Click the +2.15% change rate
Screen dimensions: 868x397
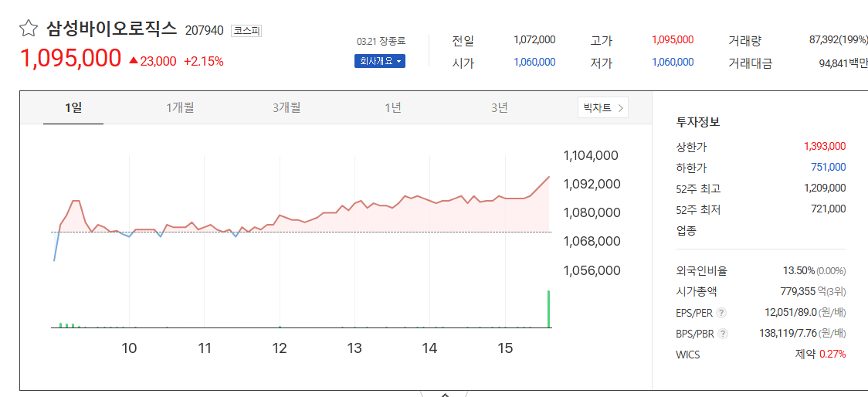pos(204,61)
